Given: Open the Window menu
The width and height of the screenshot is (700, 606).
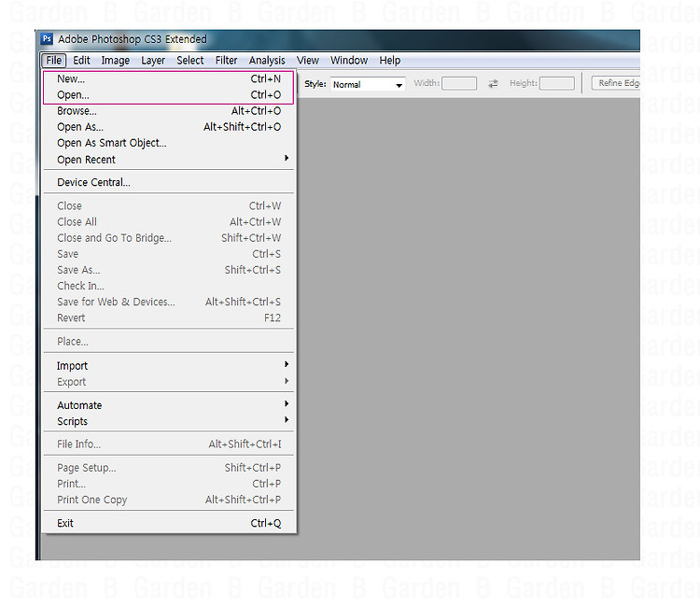Looking at the screenshot, I should click(349, 61).
